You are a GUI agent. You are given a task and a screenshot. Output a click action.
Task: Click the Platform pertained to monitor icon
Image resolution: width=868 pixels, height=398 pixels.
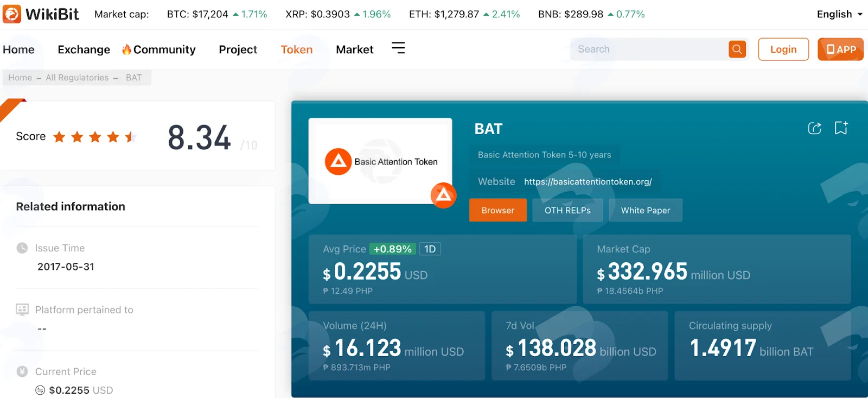click(x=22, y=309)
